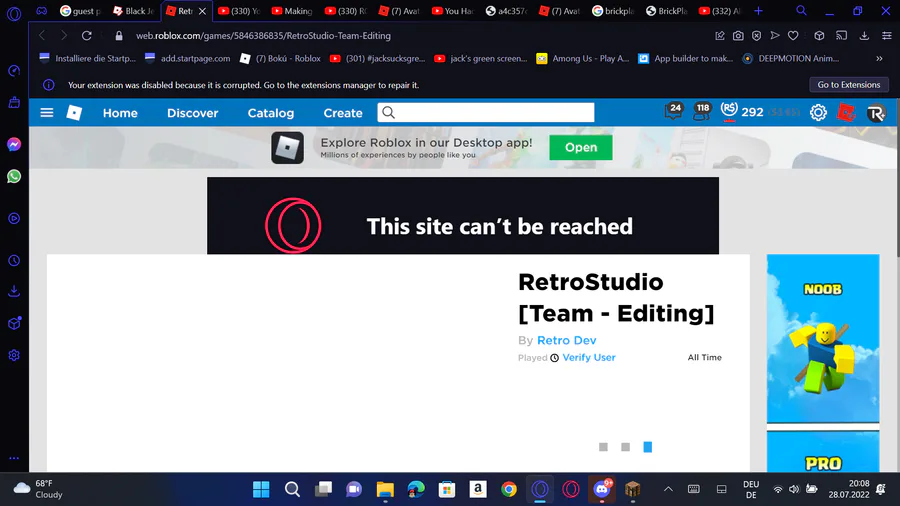The image size is (900, 506).
Task: Click Open for the Desktop app
Action: pyautogui.click(x=580, y=147)
